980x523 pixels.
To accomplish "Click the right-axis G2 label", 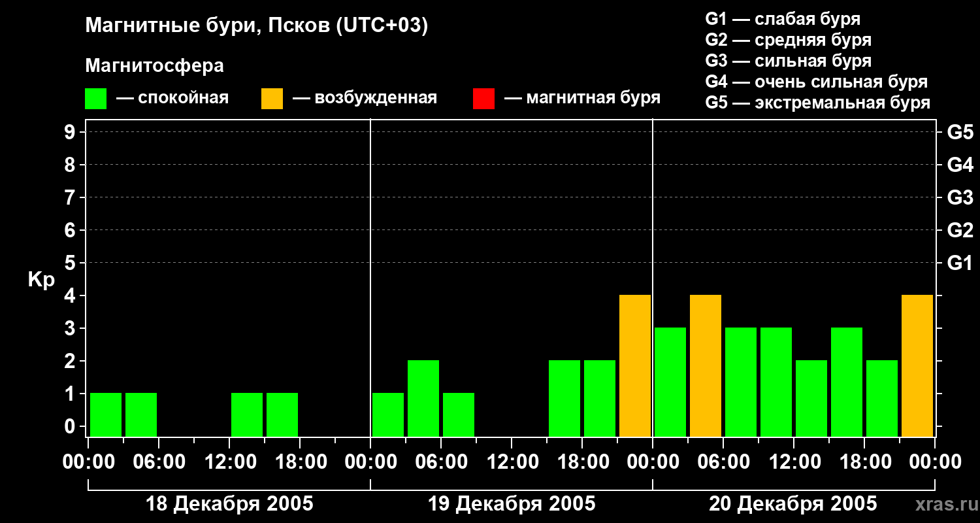I will click(960, 230).
